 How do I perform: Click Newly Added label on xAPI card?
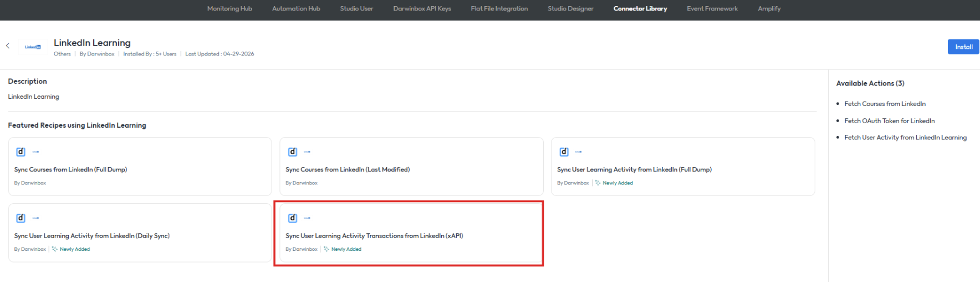click(x=346, y=249)
